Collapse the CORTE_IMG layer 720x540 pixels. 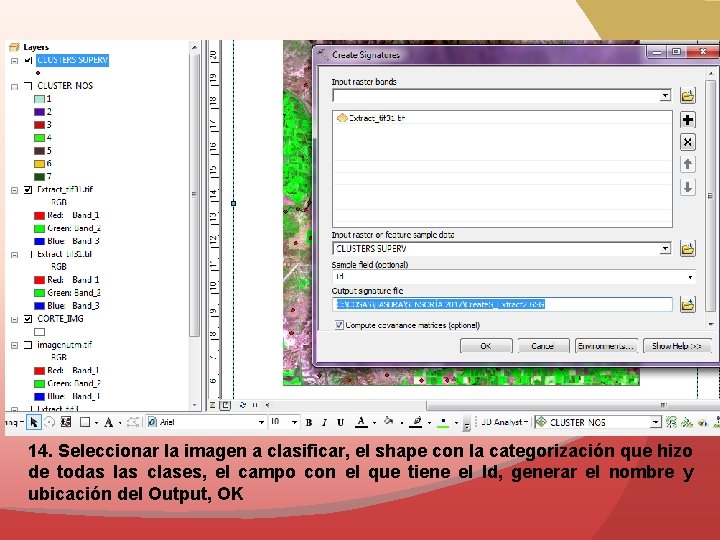(14, 319)
